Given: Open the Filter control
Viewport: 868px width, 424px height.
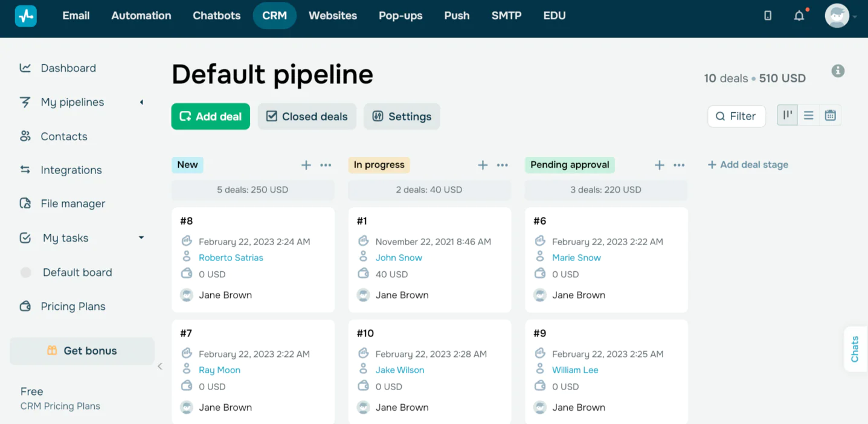Looking at the screenshot, I should click(x=736, y=116).
